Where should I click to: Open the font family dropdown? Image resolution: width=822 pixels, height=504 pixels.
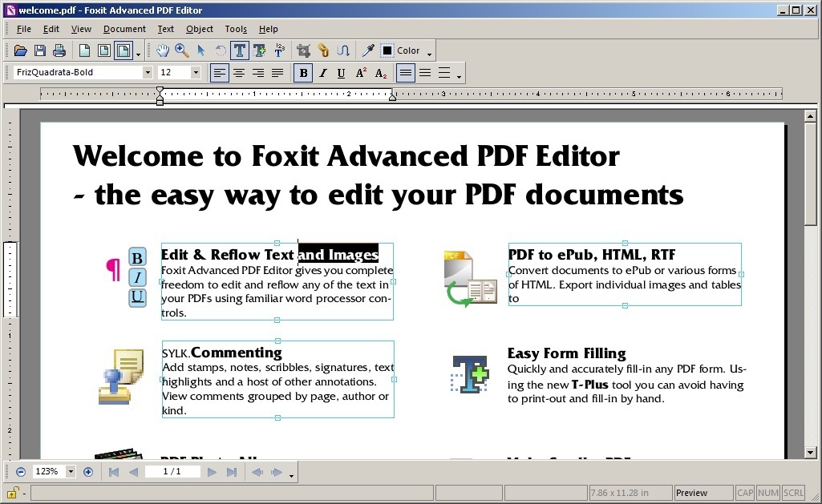point(149,72)
